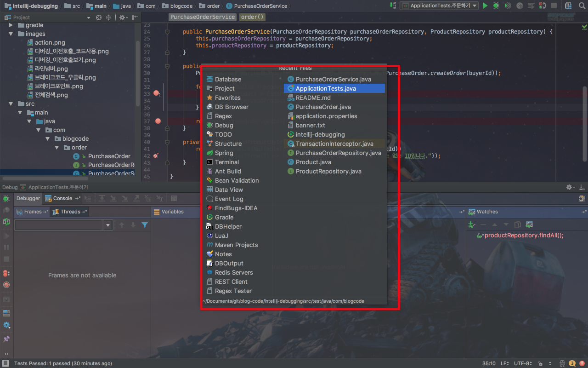Switch to the Debugger tab
The width and height of the screenshot is (588, 368).
(x=28, y=198)
